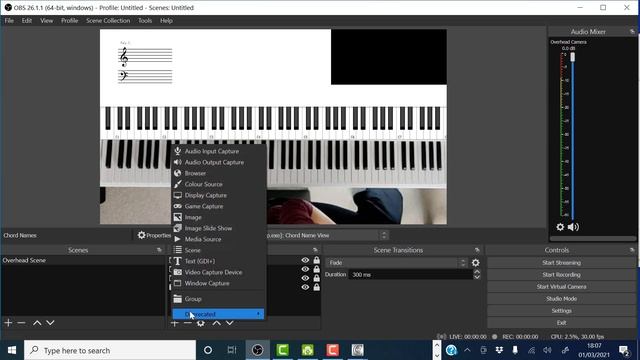Open OBS Settings from Controls
The height and width of the screenshot is (360, 640).
tap(562, 311)
